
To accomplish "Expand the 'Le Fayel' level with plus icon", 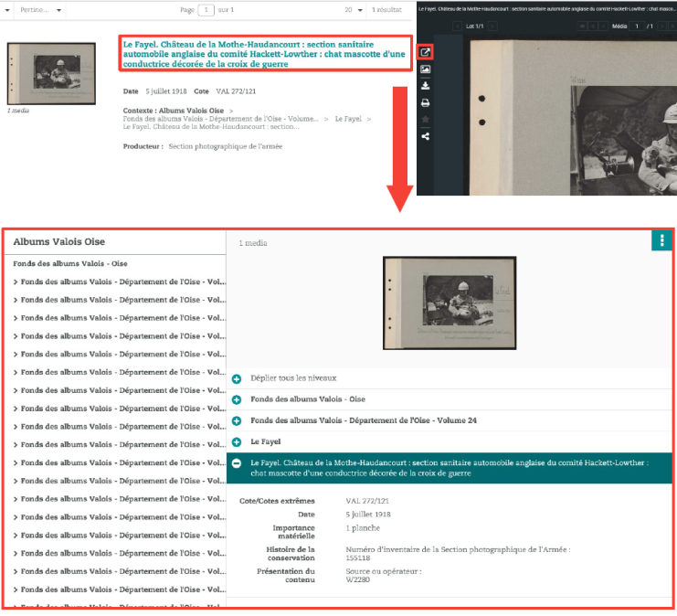I will (x=237, y=442).
